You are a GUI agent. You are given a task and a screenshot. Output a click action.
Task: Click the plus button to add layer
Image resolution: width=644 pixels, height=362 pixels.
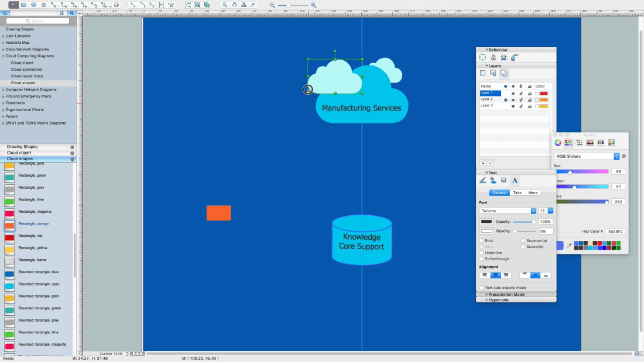[x=483, y=163]
